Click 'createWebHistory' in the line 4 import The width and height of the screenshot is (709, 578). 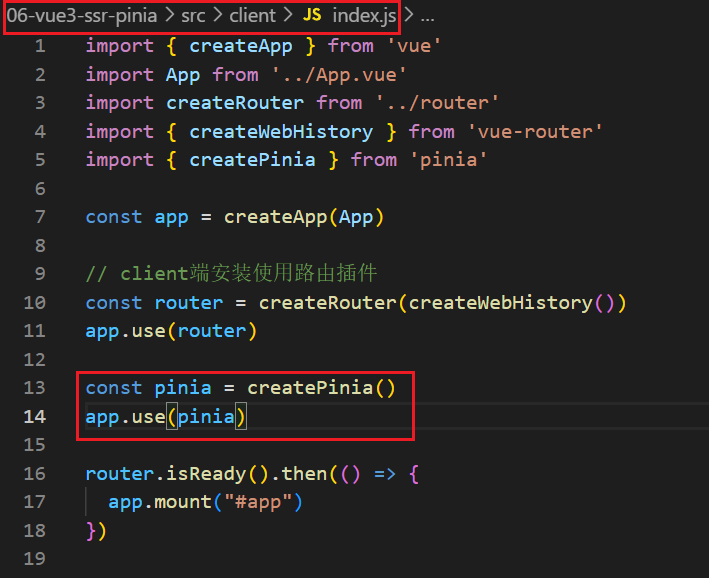pos(281,132)
